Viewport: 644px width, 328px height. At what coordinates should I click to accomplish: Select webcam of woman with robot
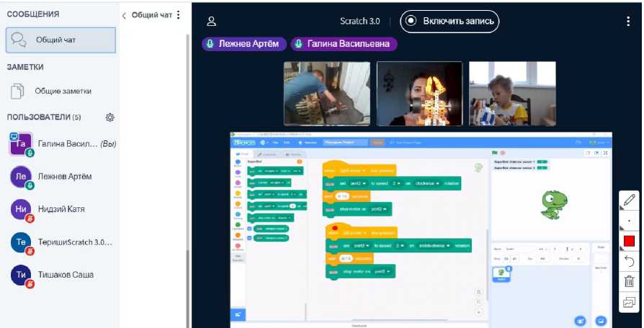(419, 94)
